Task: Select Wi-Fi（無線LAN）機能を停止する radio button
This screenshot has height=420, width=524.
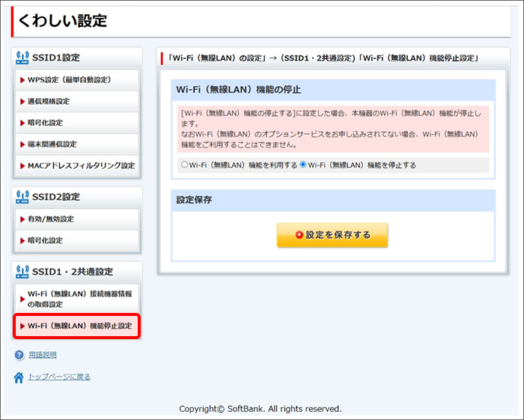Action: click(303, 165)
